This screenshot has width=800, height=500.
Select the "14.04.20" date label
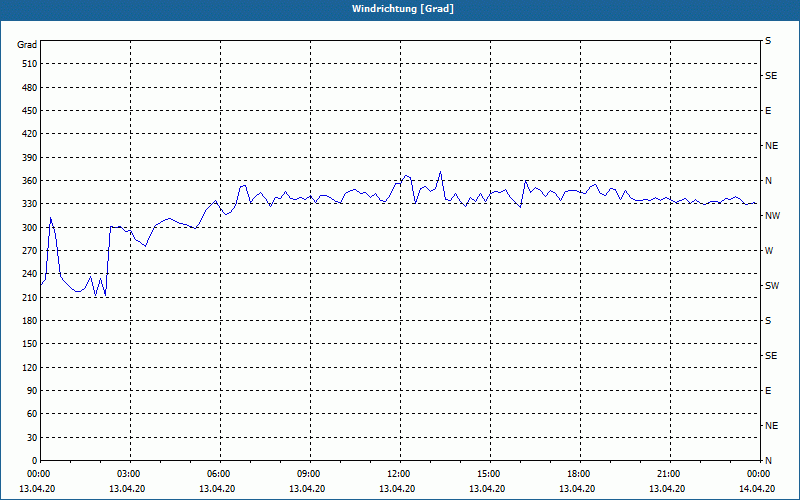coord(757,488)
